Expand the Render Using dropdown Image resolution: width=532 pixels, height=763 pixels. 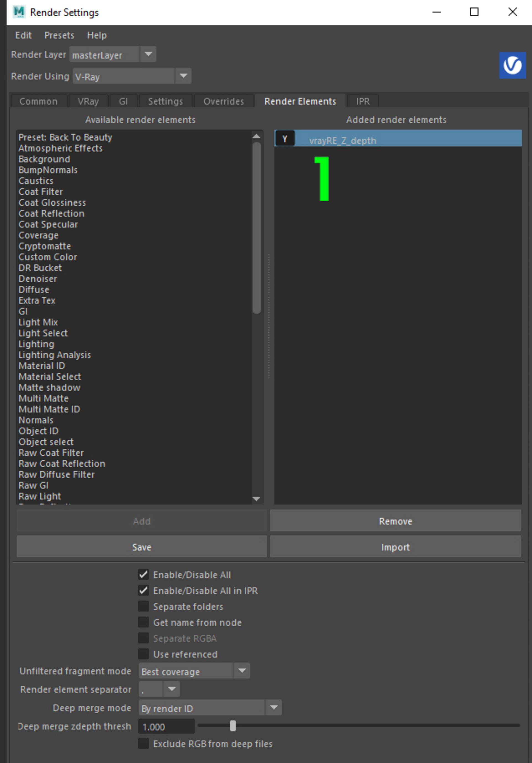183,76
